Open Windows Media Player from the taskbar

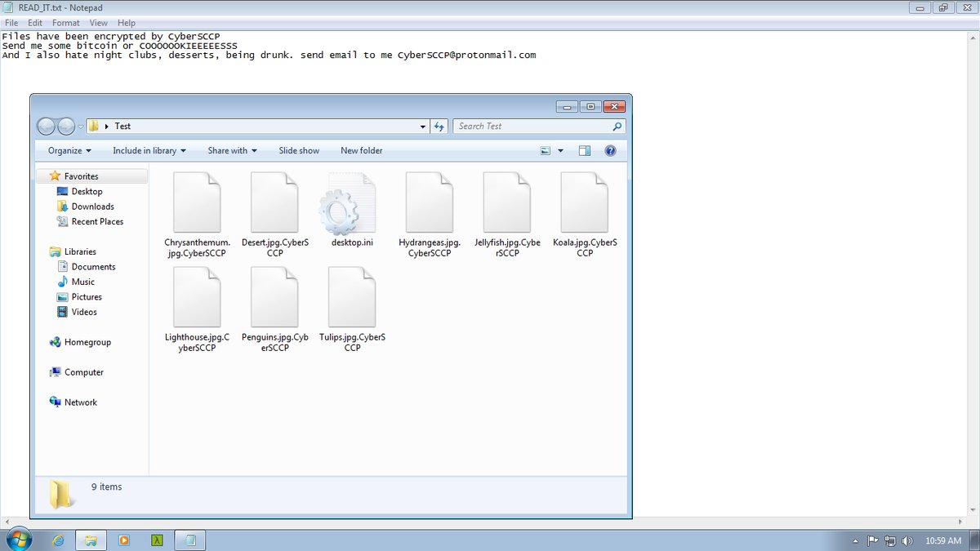[x=124, y=540]
